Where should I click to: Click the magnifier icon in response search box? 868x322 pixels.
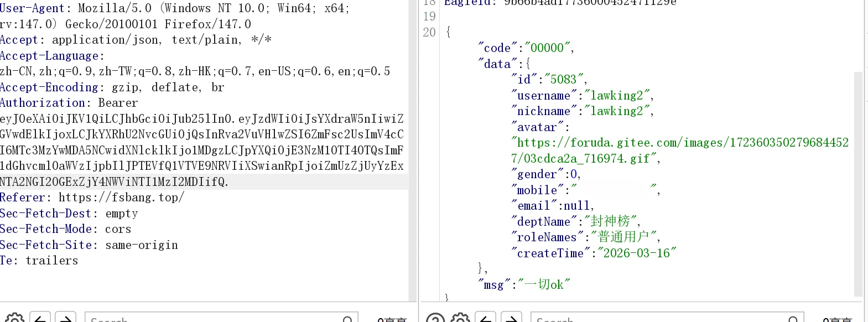793,319
